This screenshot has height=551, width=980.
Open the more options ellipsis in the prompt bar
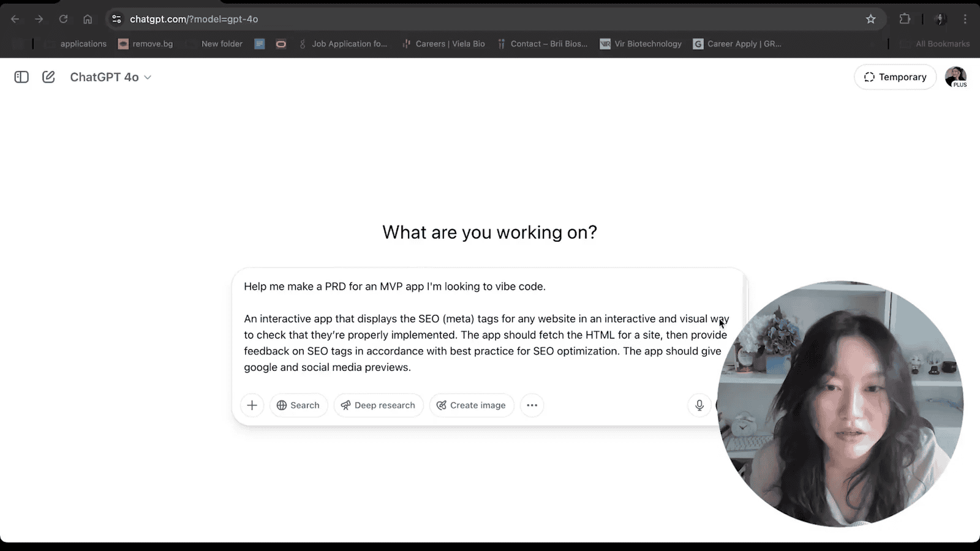pos(532,405)
